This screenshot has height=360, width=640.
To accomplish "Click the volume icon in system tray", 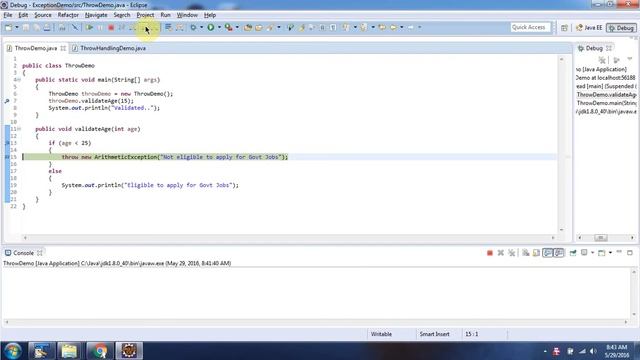I will (593, 351).
